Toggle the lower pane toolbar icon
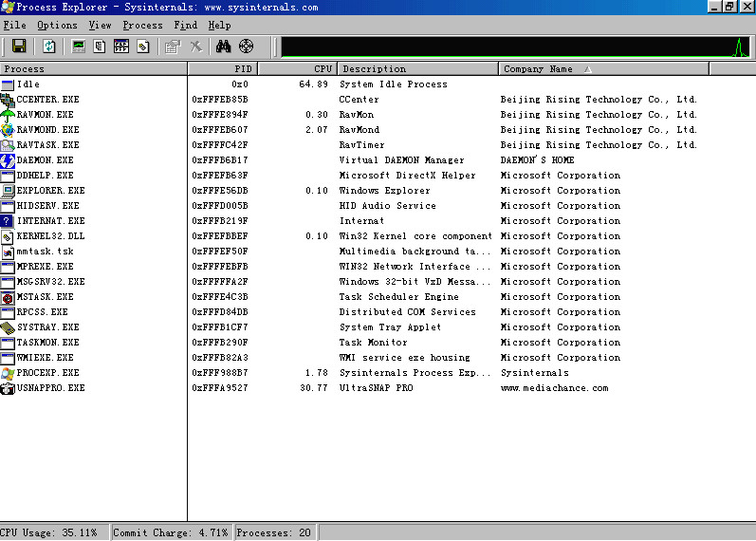756x541 pixels. pos(121,47)
